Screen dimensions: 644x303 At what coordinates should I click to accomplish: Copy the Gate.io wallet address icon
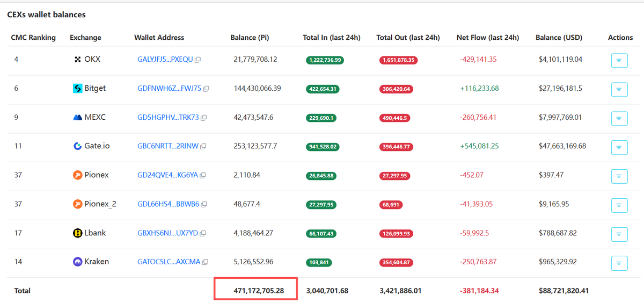click(203, 146)
